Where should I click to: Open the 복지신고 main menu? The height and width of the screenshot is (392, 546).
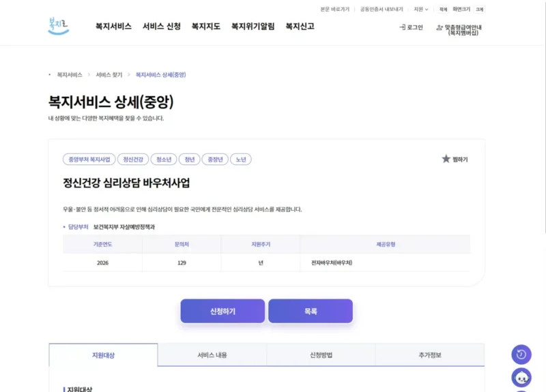pyautogui.click(x=300, y=27)
